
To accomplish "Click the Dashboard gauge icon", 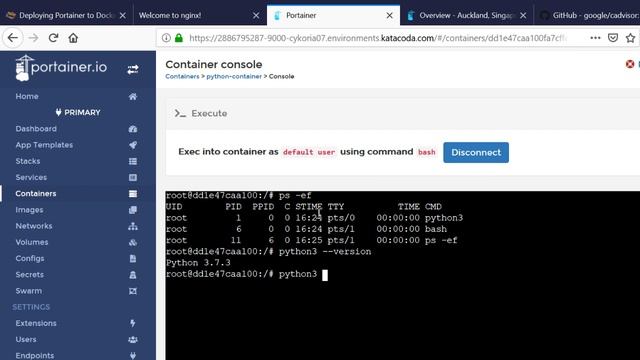I will tap(133, 129).
